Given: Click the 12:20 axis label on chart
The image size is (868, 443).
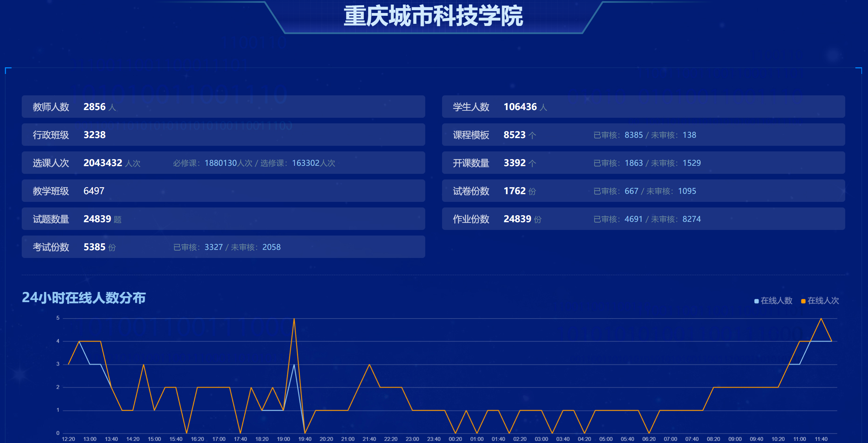Looking at the screenshot, I should [x=68, y=438].
